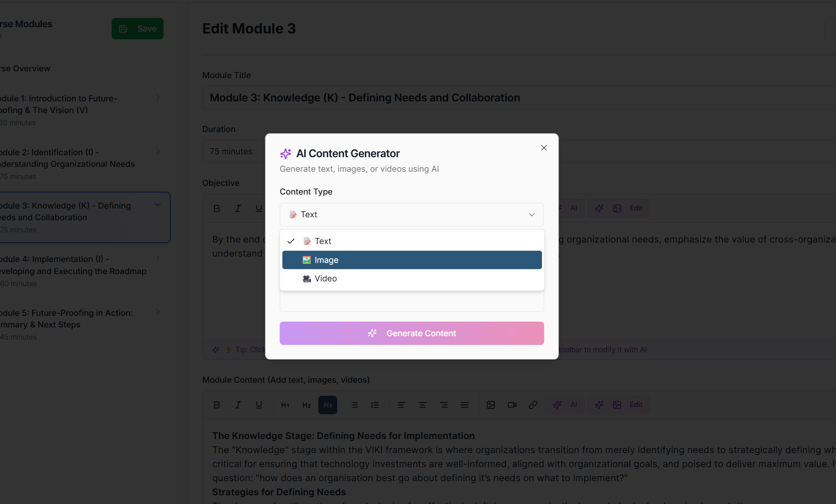Add a hyperlink with the link icon
This screenshot has width=836, height=504.
533,405
